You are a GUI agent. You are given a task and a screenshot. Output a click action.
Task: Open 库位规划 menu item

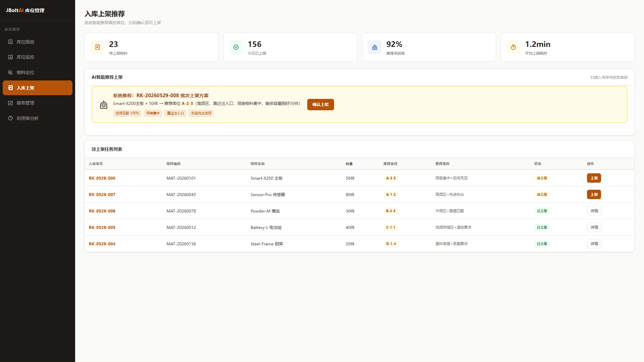pos(38,42)
